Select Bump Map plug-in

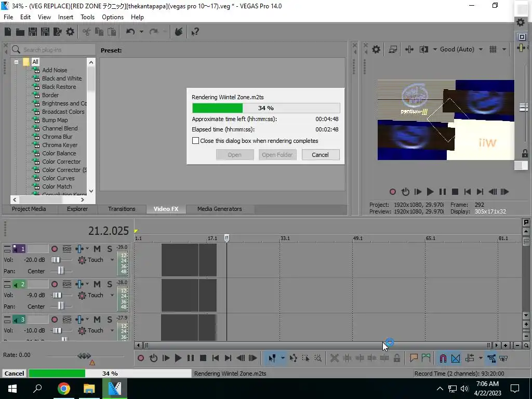click(x=55, y=120)
